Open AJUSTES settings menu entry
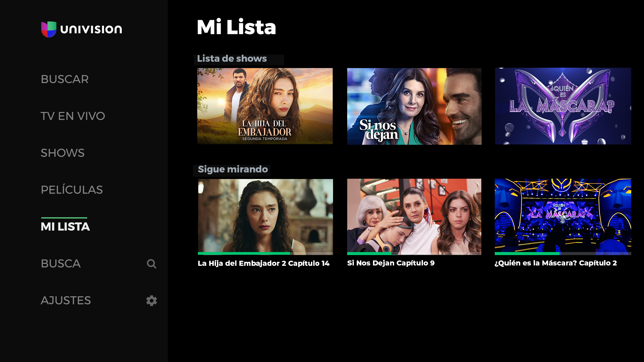 point(66,300)
